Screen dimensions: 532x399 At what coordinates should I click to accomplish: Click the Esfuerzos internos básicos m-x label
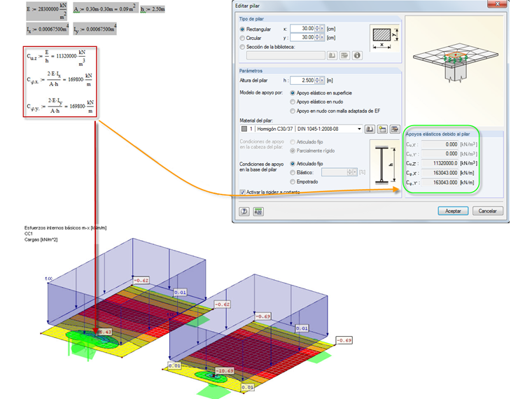pos(66,228)
